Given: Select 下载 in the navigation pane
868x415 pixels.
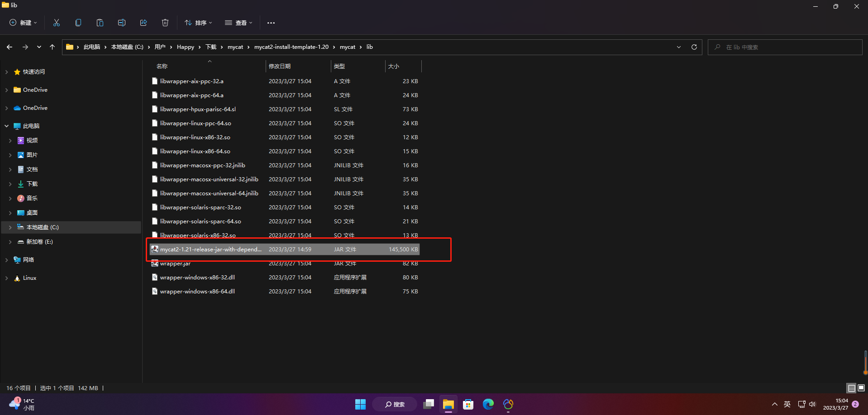Looking at the screenshot, I should pos(32,184).
